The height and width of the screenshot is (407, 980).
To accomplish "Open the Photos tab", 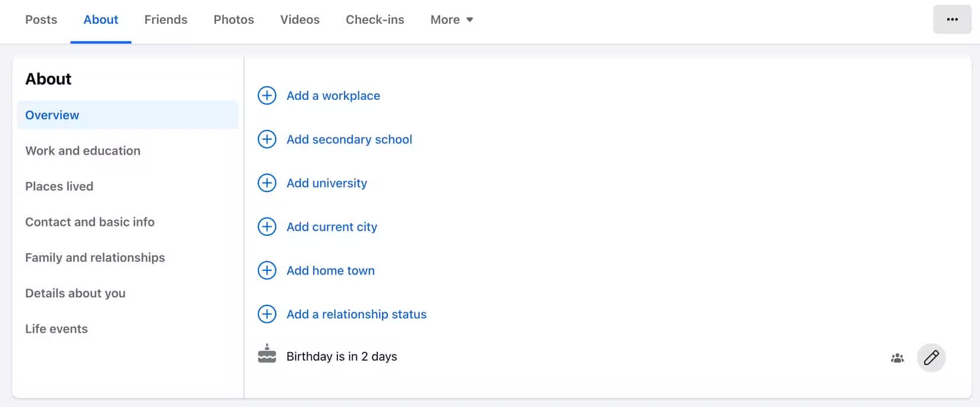I will (x=233, y=20).
